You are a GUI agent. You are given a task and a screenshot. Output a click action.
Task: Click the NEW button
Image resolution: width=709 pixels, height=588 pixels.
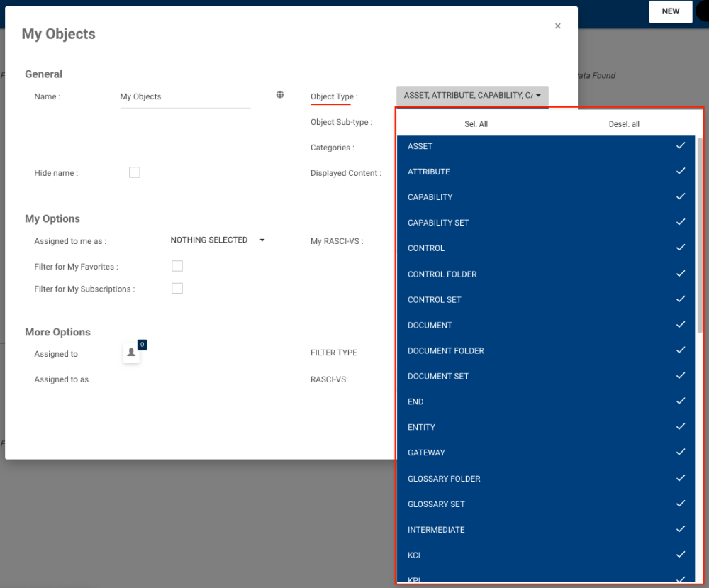pyautogui.click(x=670, y=11)
